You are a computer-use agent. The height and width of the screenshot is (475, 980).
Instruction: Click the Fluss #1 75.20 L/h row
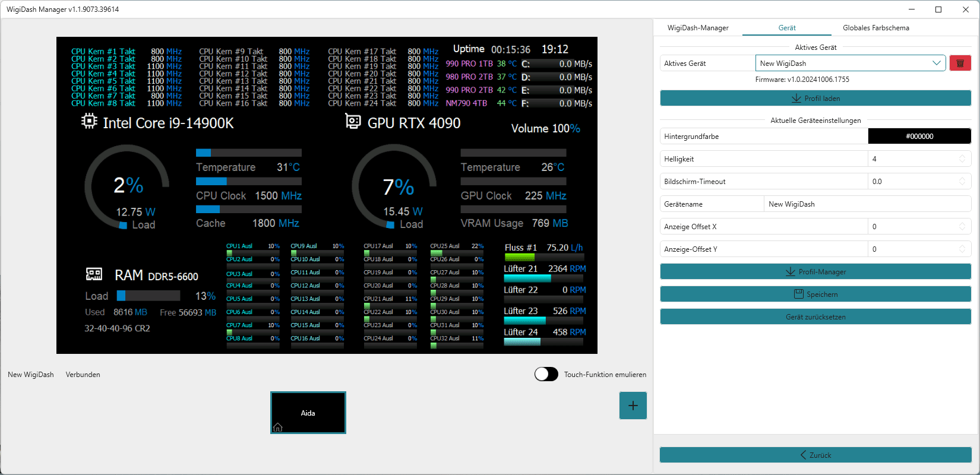click(544, 251)
